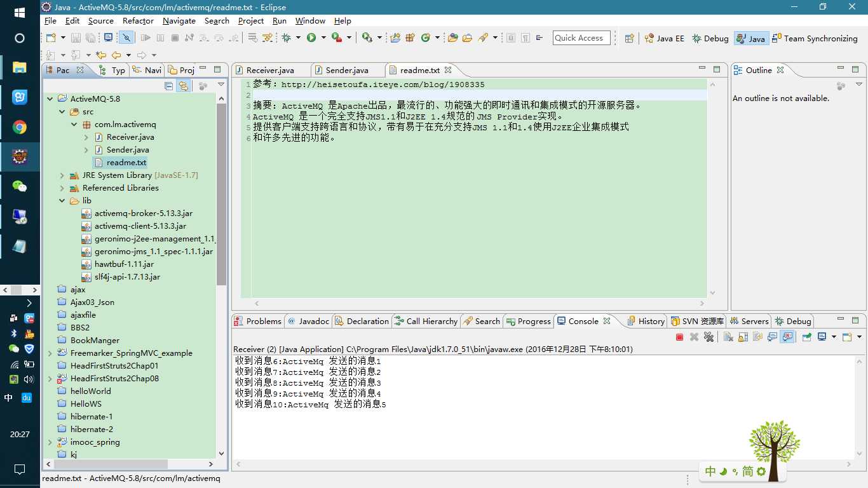Close the readme.txt editor tab
The image size is (868, 488).
[x=448, y=70]
